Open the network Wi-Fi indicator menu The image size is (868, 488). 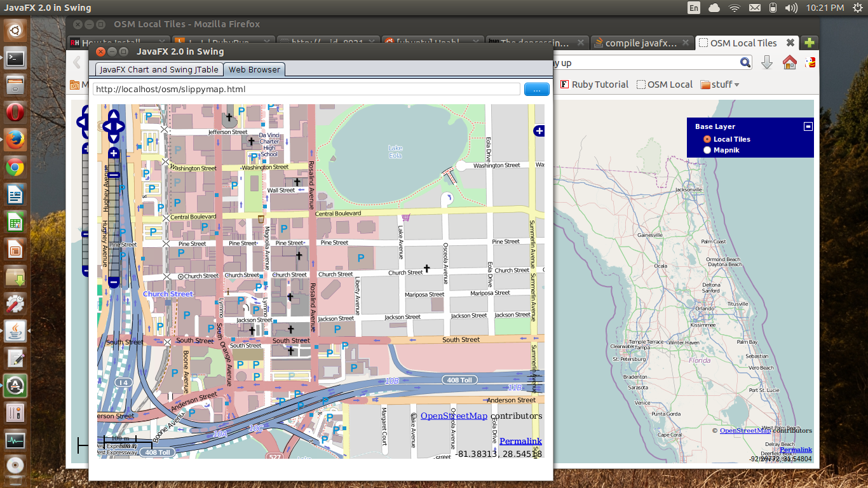[735, 8]
